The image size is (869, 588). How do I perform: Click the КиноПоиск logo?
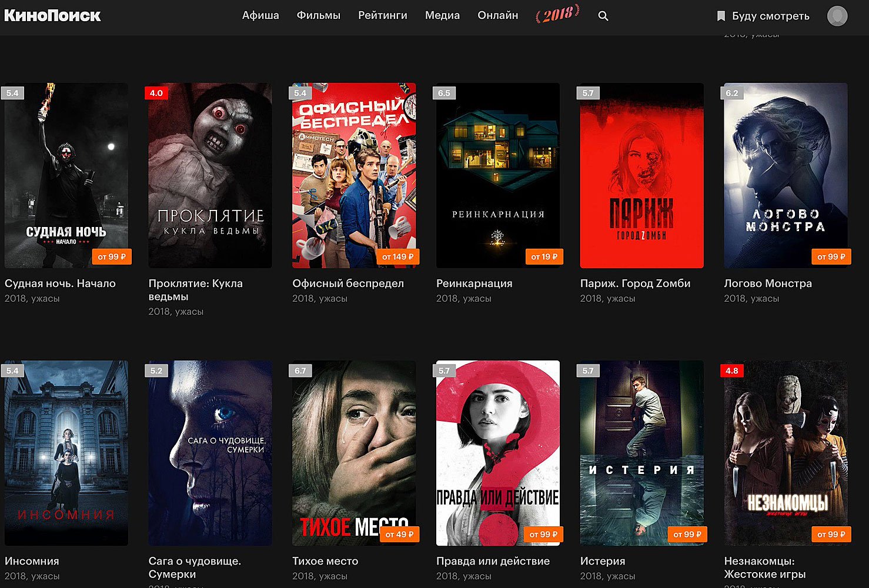tap(52, 15)
